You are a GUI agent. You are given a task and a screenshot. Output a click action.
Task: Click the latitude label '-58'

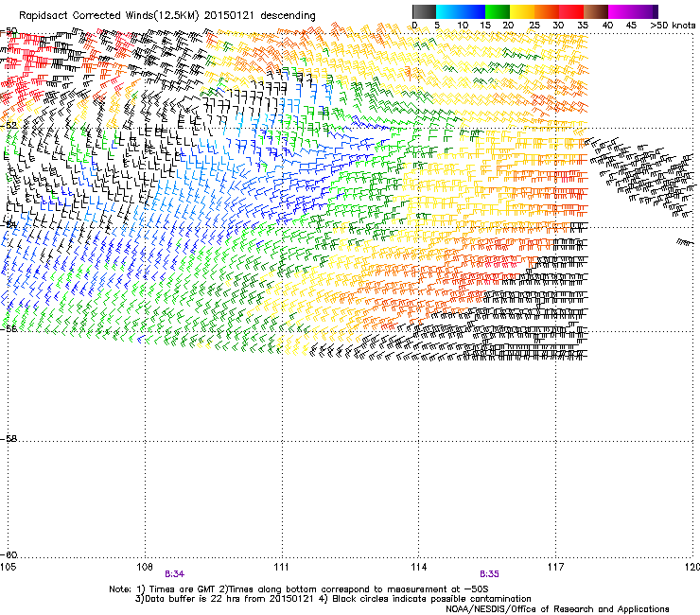pyautogui.click(x=9, y=439)
